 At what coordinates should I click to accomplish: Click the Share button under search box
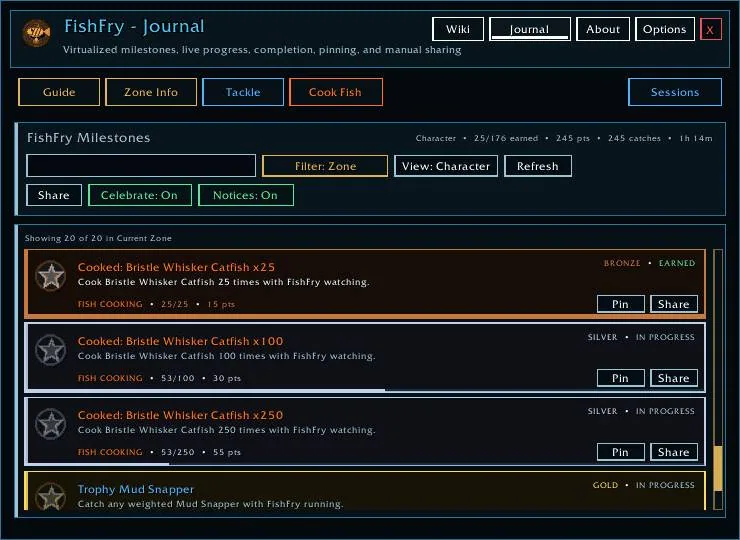pos(54,195)
